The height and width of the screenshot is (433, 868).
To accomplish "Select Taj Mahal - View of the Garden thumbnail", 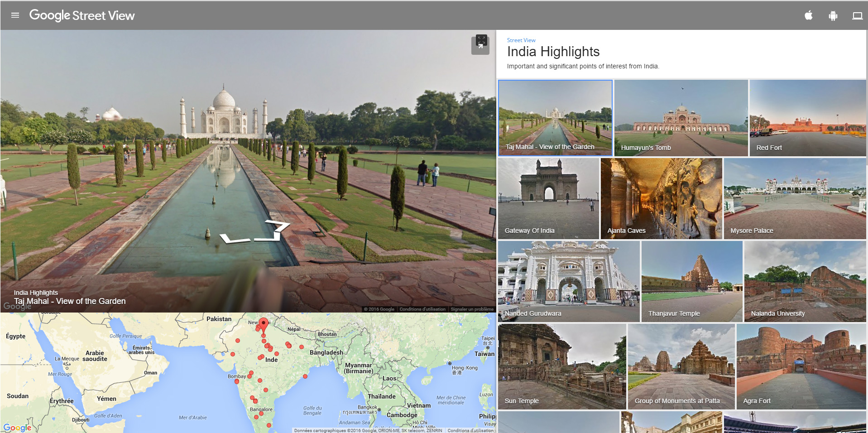I will pos(555,118).
